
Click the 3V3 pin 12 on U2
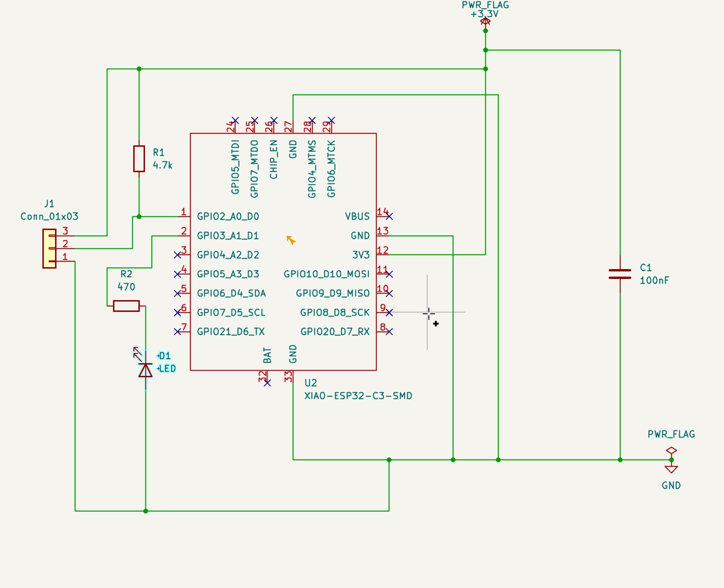382,254
